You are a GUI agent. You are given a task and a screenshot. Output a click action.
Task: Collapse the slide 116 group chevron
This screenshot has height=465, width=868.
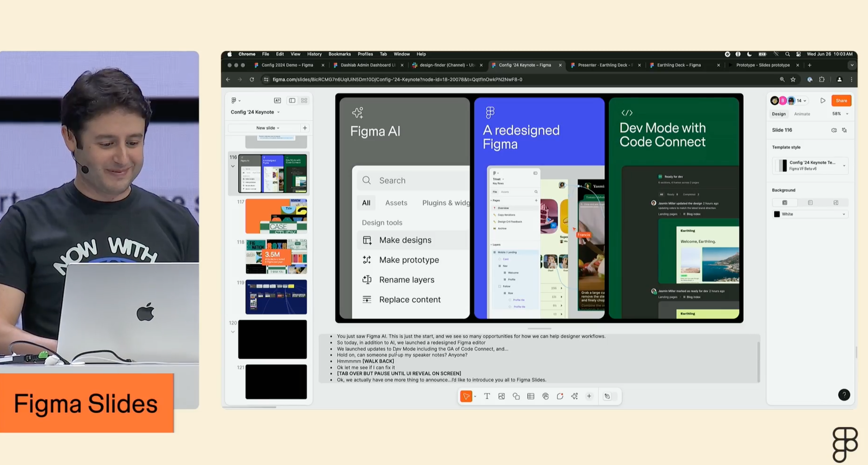[x=233, y=166]
